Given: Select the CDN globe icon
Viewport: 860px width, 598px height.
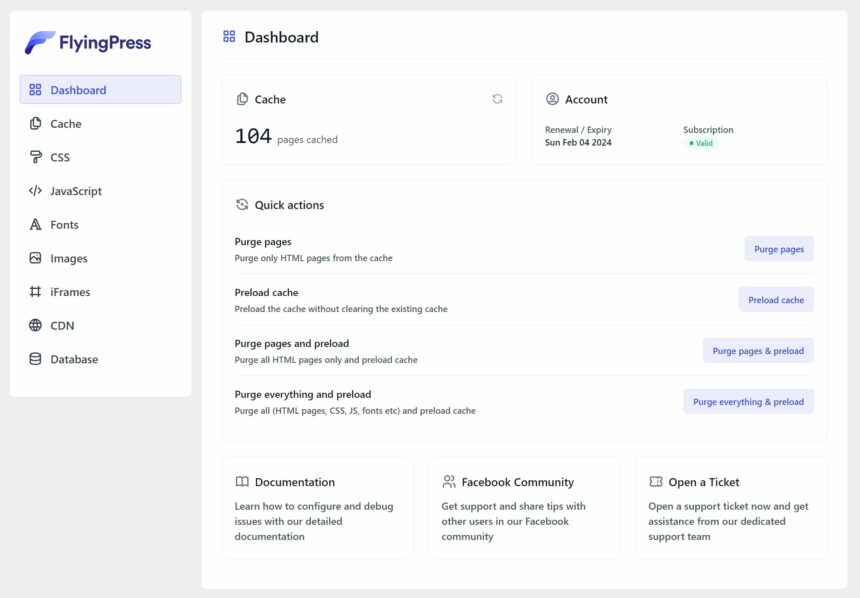Looking at the screenshot, I should point(36,325).
